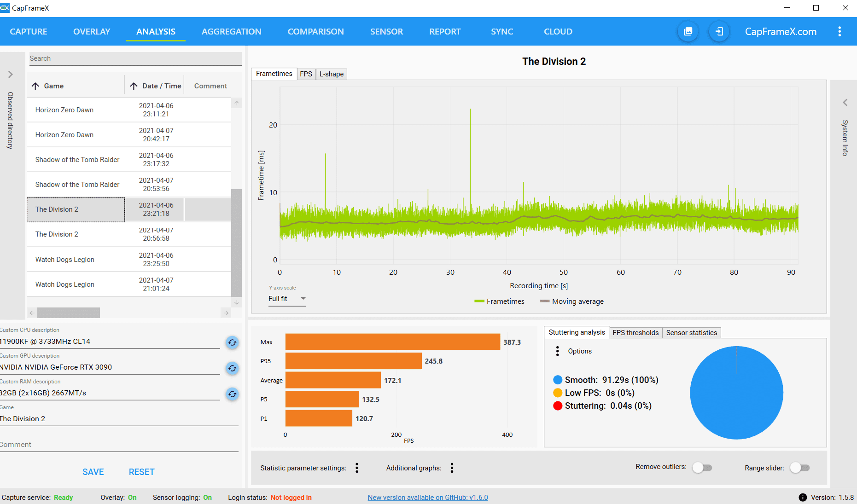The image size is (857, 504).
Task: Click the Comment input field
Action: 119,445
